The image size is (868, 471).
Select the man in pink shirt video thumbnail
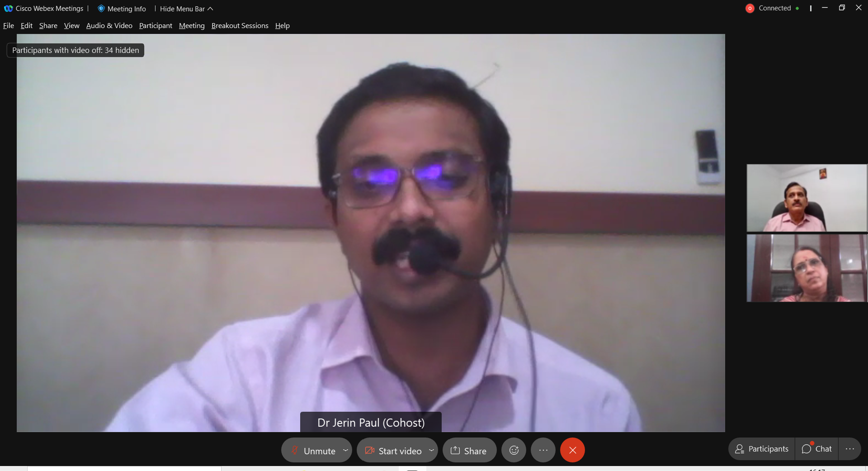pos(807,198)
